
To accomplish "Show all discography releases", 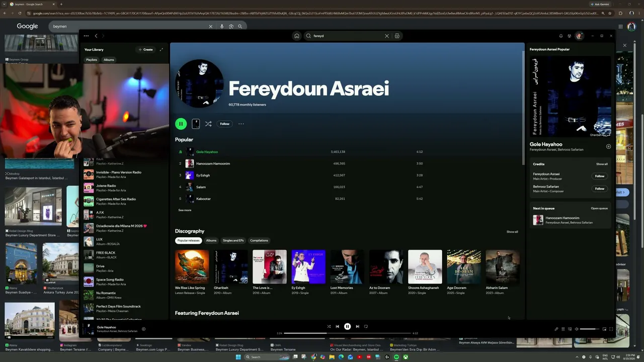I will 512,232.
